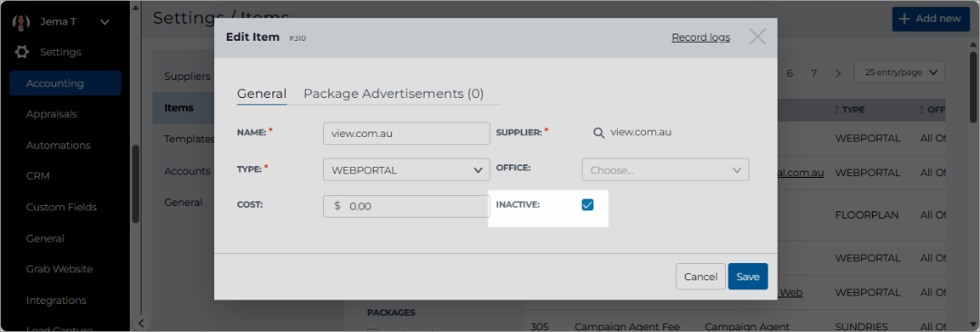980x332 pixels.
Task: Collapse the sidebar with the arrow
Action: click(142, 323)
